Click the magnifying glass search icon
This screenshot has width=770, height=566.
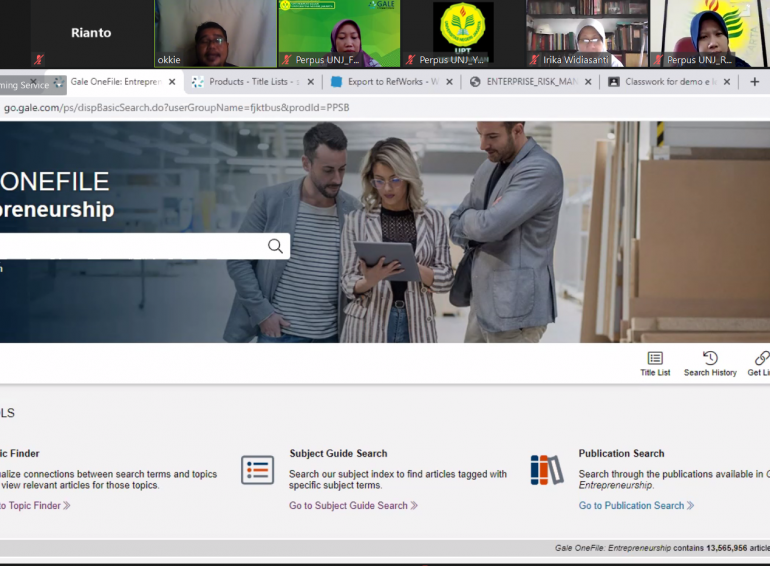click(x=275, y=246)
